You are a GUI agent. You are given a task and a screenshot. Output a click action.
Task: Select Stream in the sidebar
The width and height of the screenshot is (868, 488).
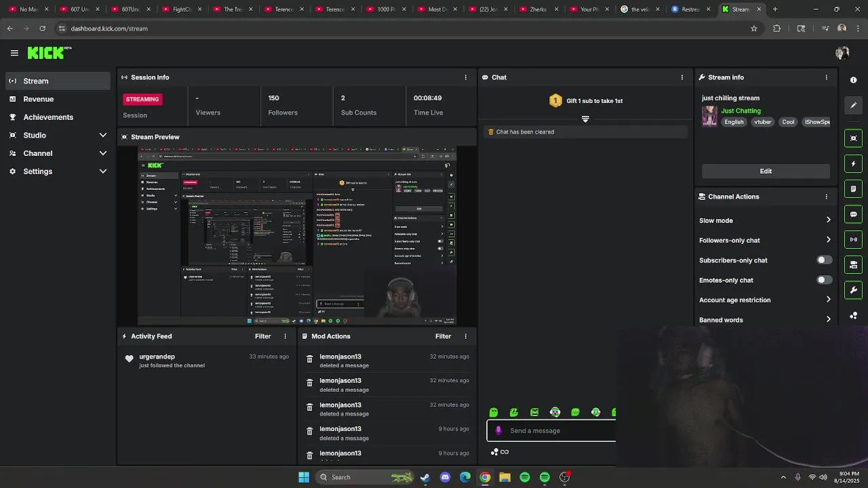[58, 81]
